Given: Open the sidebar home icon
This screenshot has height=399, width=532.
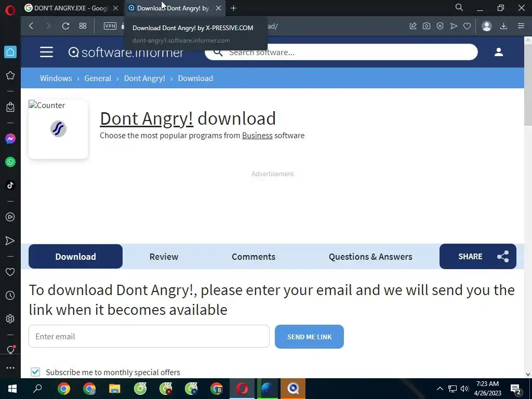Looking at the screenshot, I should [10, 52].
